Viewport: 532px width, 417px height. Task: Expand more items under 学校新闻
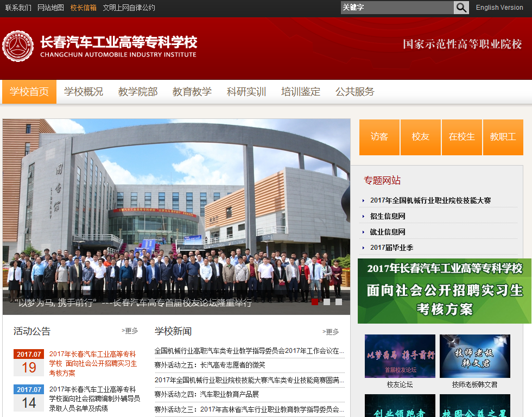click(x=331, y=332)
